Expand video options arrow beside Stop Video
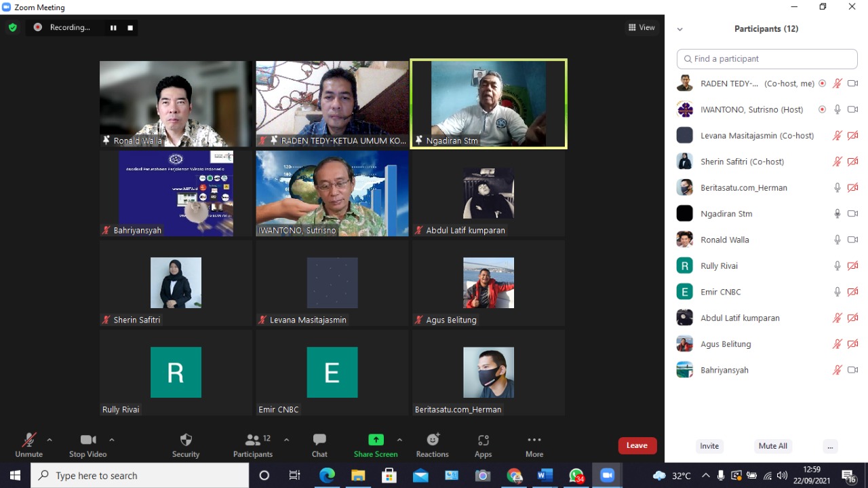 tap(112, 440)
